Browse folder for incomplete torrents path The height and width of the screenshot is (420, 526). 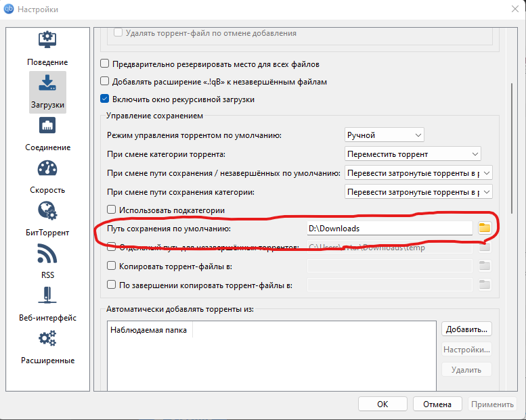(x=485, y=248)
